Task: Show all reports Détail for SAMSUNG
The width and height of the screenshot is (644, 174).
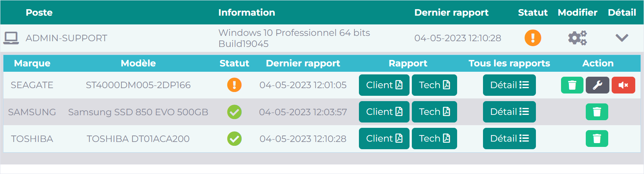Action: (x=509, y=112)
